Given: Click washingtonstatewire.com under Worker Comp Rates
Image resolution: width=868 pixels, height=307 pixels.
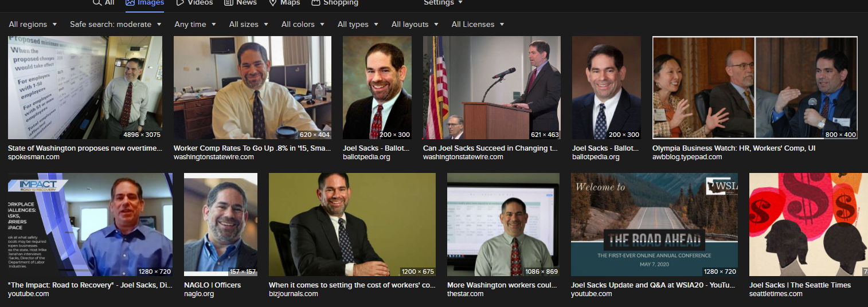Looking at the screenshot, I should tap(214, 157).
